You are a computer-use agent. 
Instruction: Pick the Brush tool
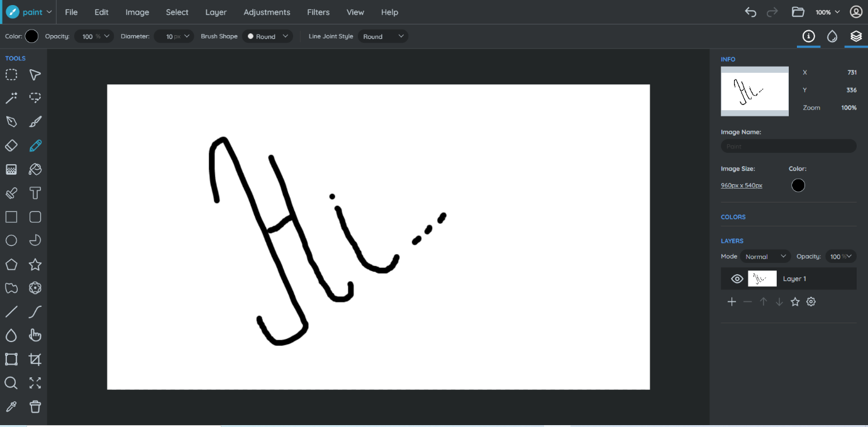pyautogui.click(x=35, y=121)
